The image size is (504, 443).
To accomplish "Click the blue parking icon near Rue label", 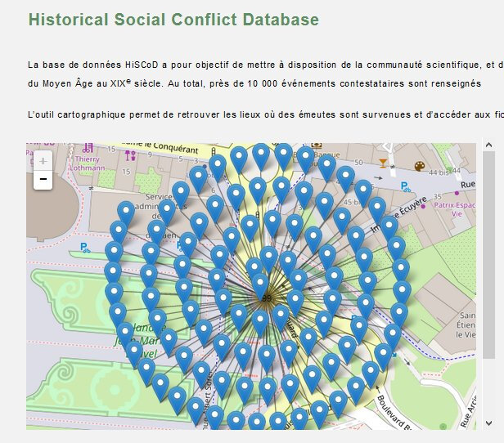I will point(406,186).
